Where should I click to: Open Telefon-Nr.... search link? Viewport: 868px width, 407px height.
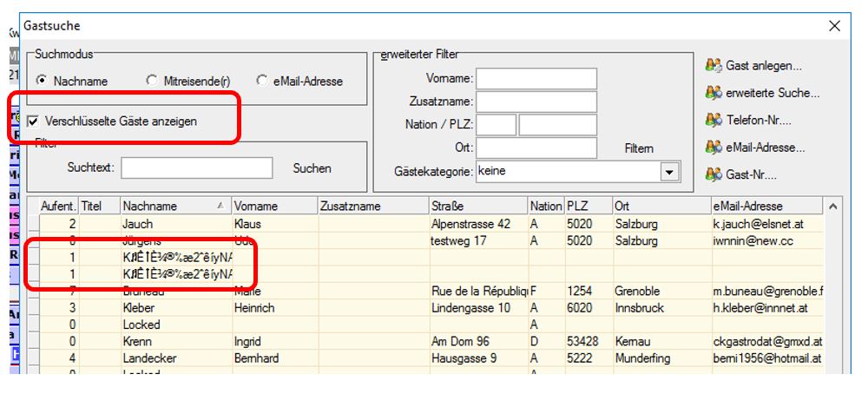[759, 120]
